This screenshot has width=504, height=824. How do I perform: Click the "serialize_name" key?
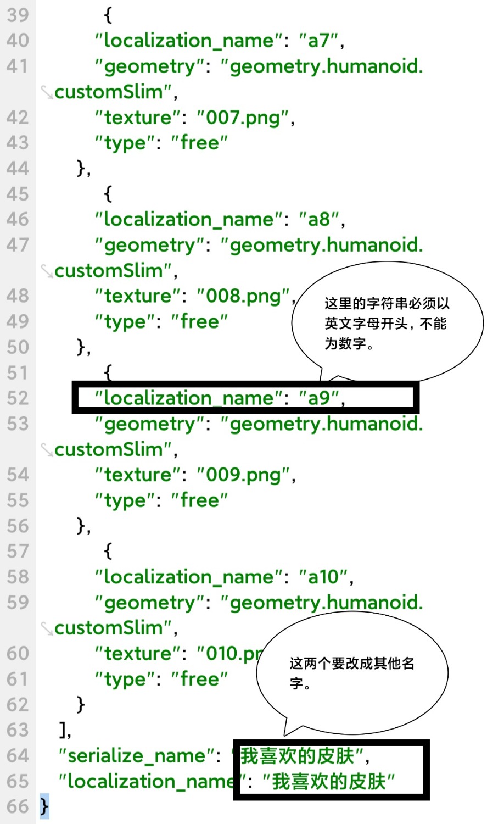(x=136, y=756)
